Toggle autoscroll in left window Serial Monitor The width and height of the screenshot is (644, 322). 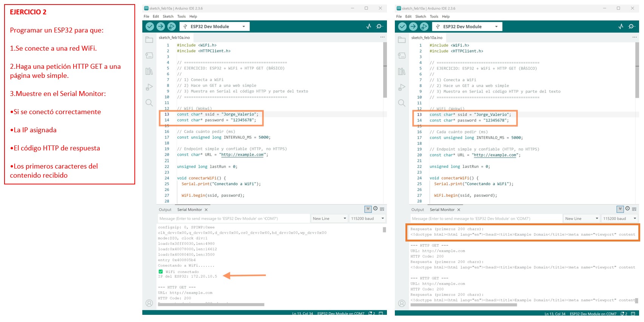(x=368, y=209)
